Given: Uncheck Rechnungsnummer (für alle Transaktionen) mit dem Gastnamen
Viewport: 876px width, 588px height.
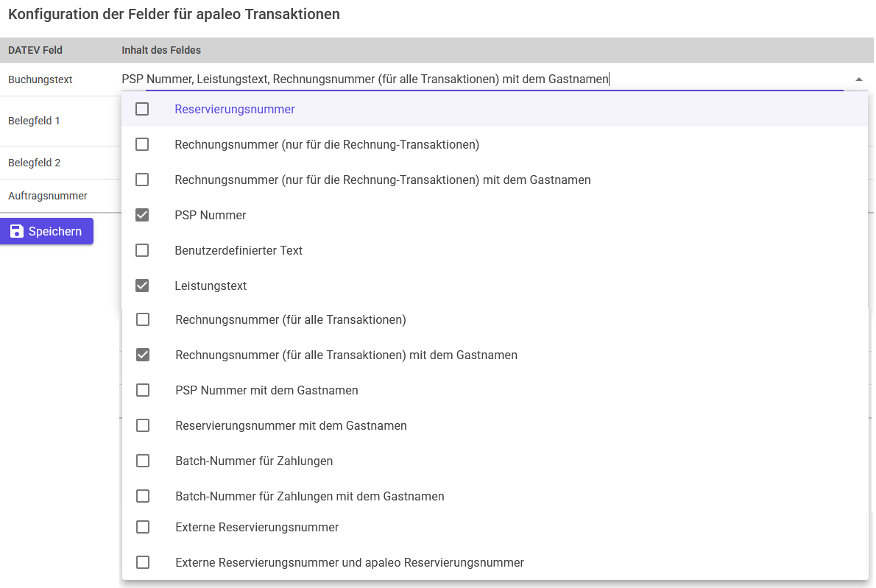Looking at the screenshot, I should tap(143, 355).
